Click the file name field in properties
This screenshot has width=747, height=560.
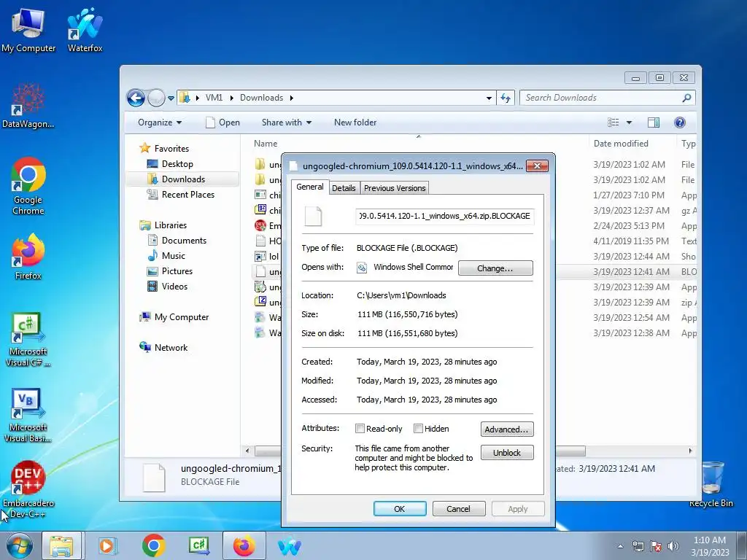coord(444,216)
